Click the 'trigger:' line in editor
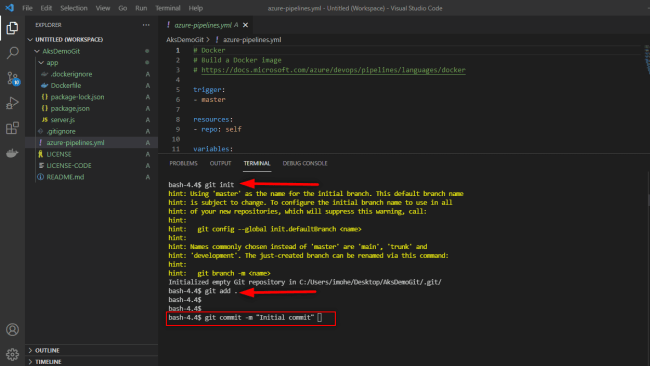Image resolution: width=650 pixels, height=366 pixels. click(209, 90)
